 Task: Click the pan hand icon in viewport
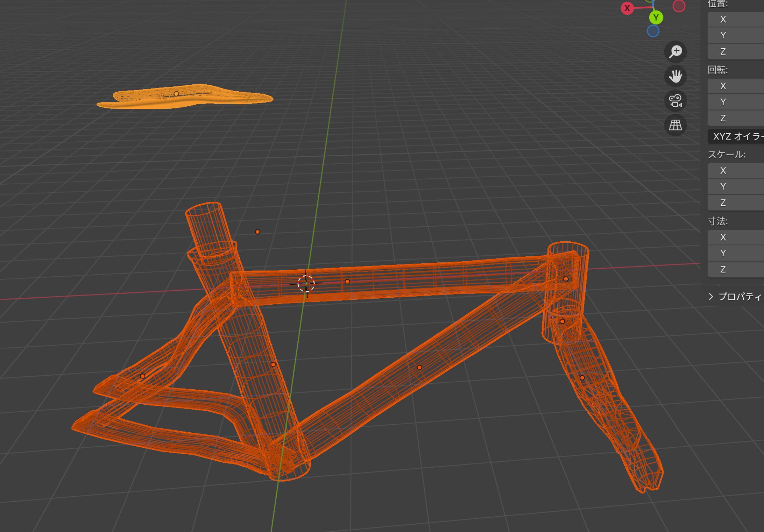pyautogui.click(x=675, y=76)
